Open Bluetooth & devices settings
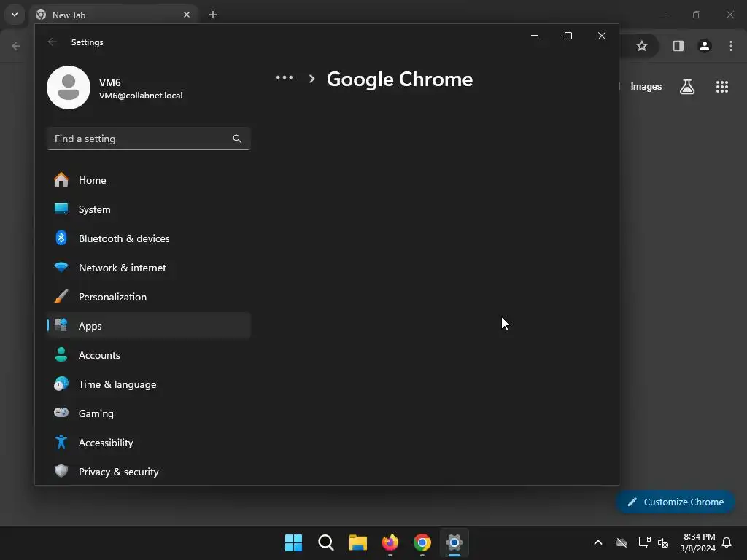The width and height of the screenshot is (747, 560). [x=149, y=238]
